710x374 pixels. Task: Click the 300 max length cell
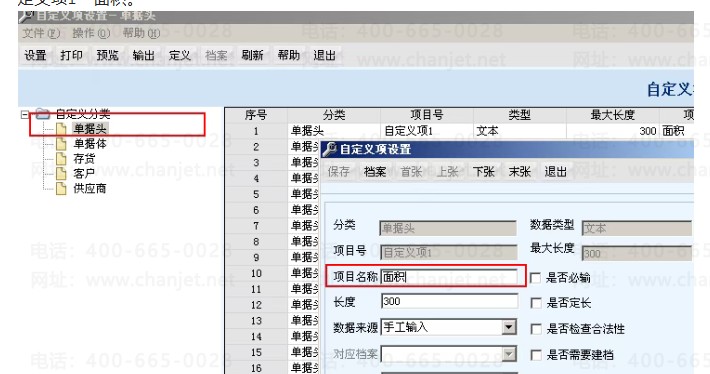[x=613, y=131]
